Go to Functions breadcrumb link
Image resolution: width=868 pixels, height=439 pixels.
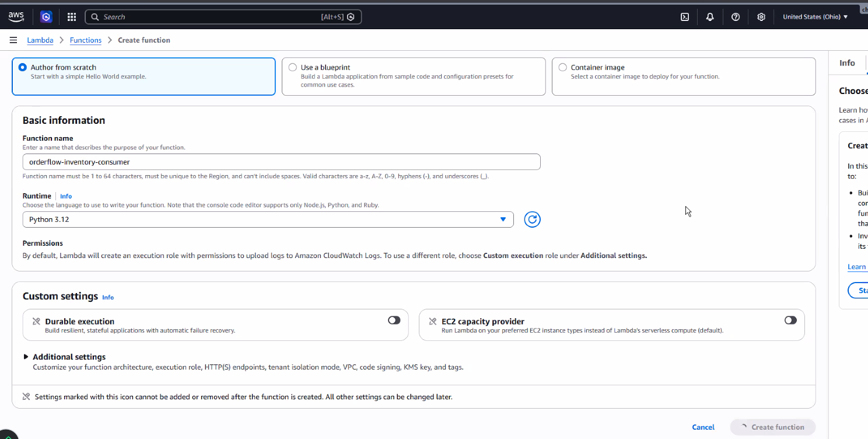pos(86,40)
